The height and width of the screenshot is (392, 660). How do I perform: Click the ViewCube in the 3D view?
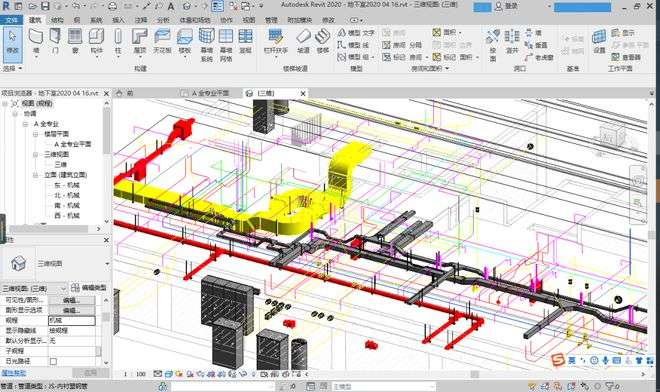point(611,135)
